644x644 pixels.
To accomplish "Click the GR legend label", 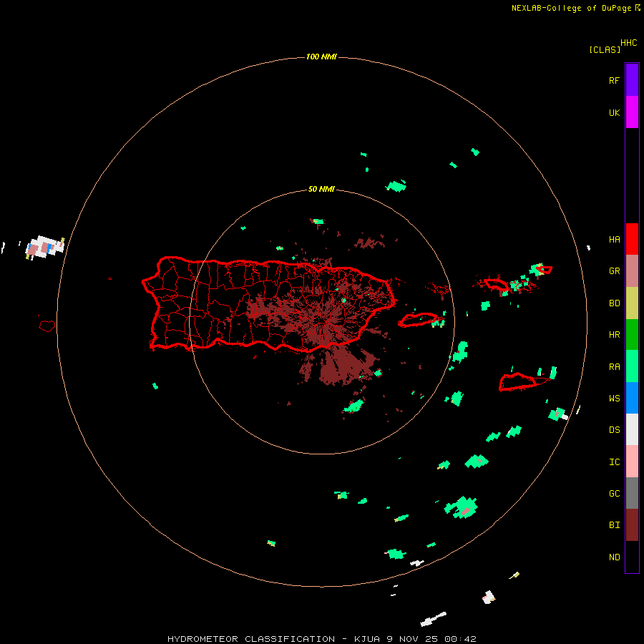I will [614, 271].
